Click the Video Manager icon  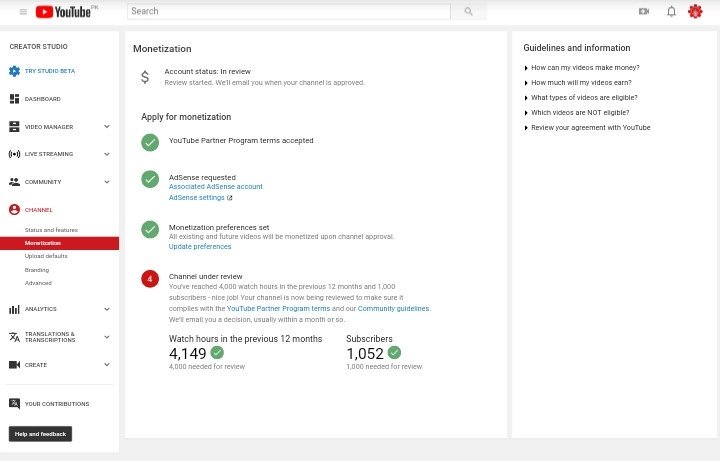[14, 127]
